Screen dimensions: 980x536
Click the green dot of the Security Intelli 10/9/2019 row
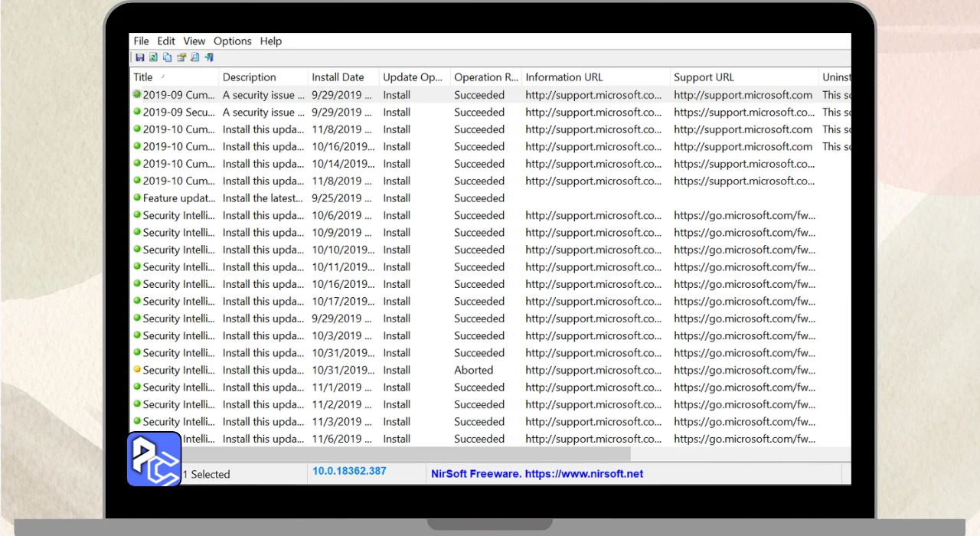(x=137, y=231)
